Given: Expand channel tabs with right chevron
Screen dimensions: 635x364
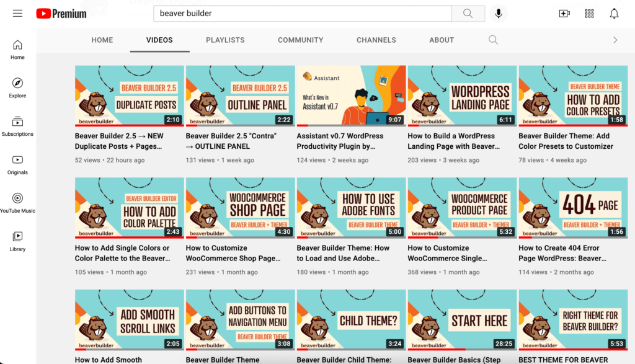Looking at the screenshot, I should click(615, 40).
